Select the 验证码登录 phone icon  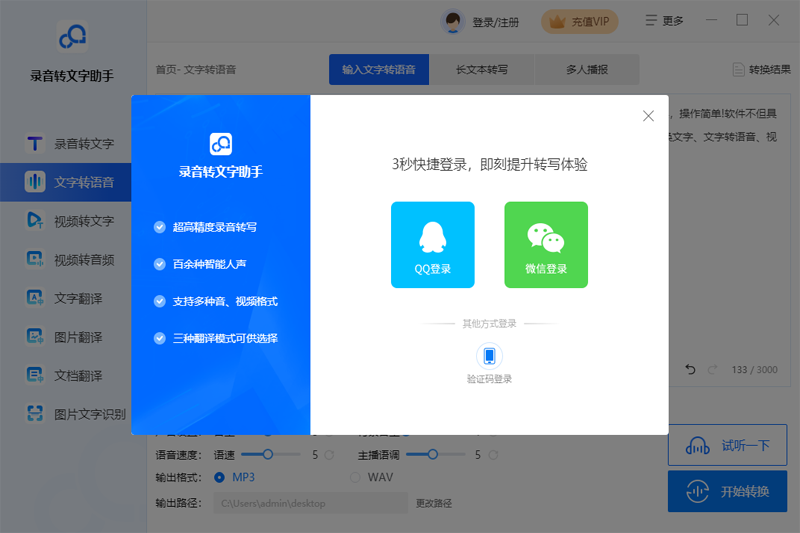coord(489,356)
